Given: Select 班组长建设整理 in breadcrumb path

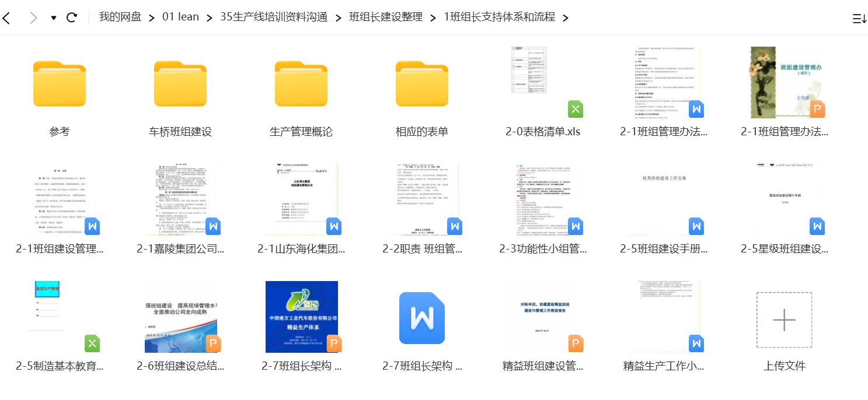Looking at the screenshot, I should pos(386,17).
